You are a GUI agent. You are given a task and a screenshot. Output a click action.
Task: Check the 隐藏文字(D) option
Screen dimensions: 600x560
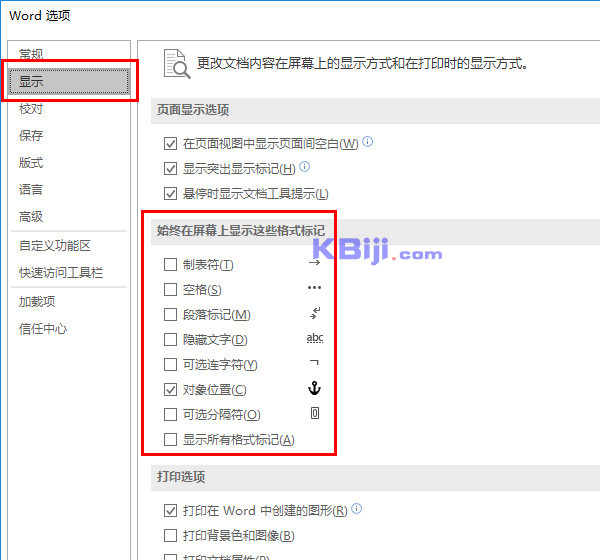click(x=170, y=340)
